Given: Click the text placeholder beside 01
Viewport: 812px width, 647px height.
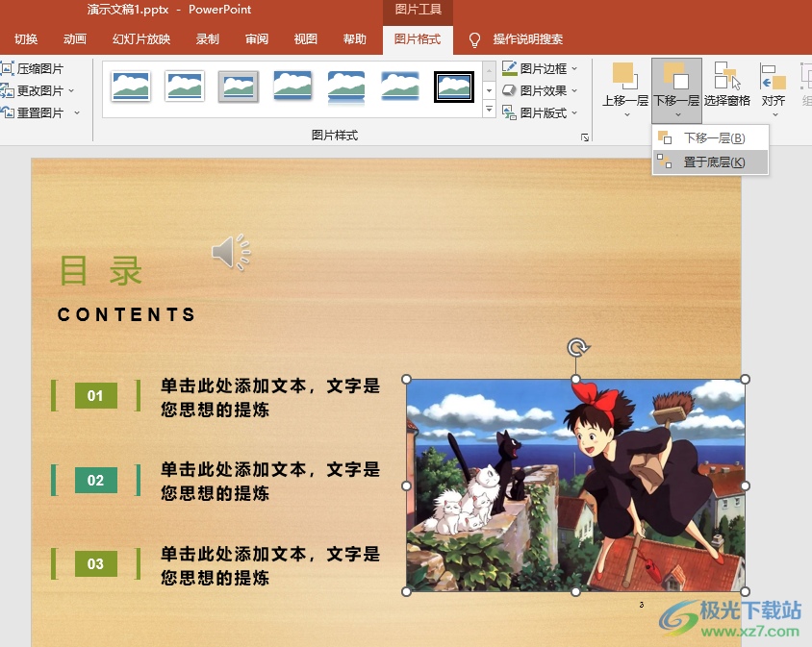Looking at the screenshot, I should (x=270, y=397).
